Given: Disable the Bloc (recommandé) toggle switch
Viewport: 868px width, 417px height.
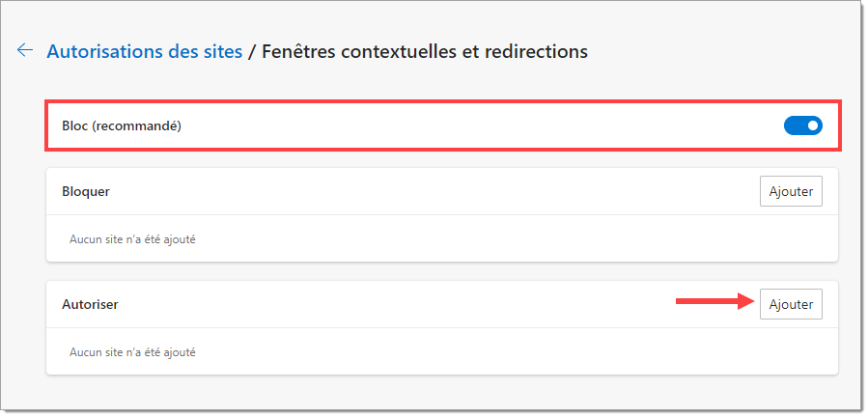Looking at the screenshot, I should point(802,125).
